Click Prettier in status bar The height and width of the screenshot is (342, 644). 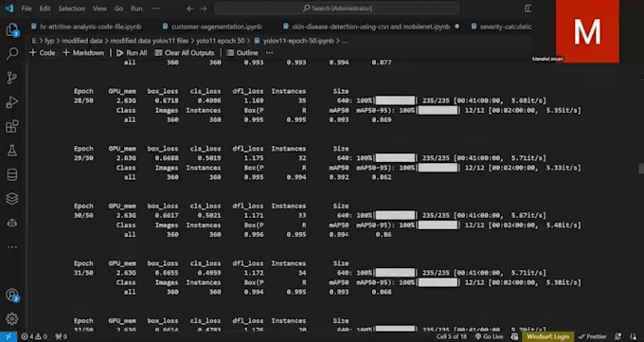(592, 336)
